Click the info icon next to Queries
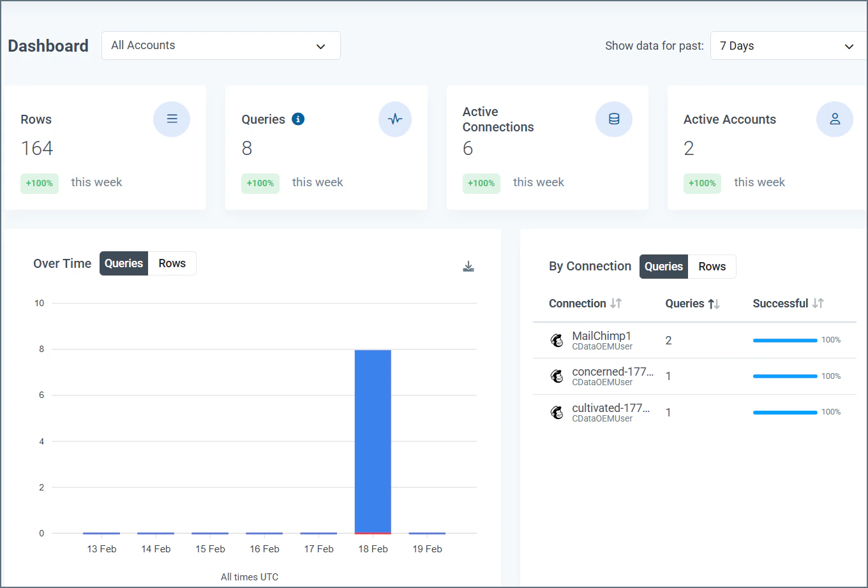This screenshot has width=868, height=588. click(299, 119)
